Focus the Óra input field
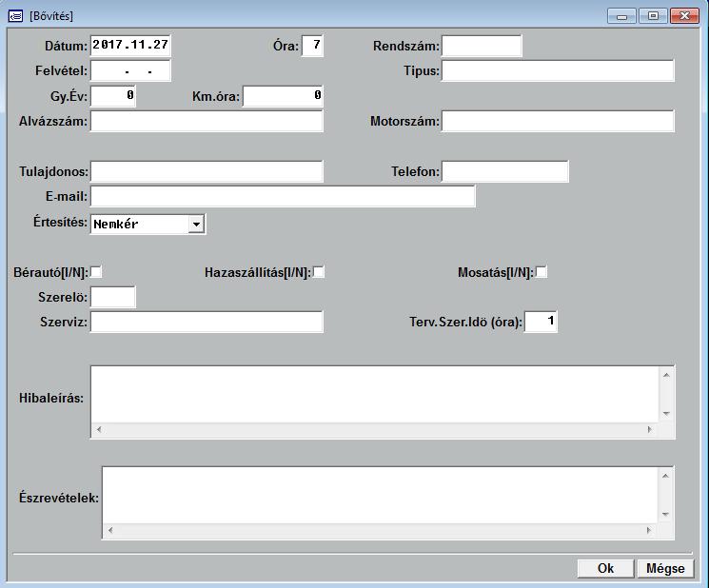Image resolution: width=709 pixels, height=588 pixels. (312, 46)
